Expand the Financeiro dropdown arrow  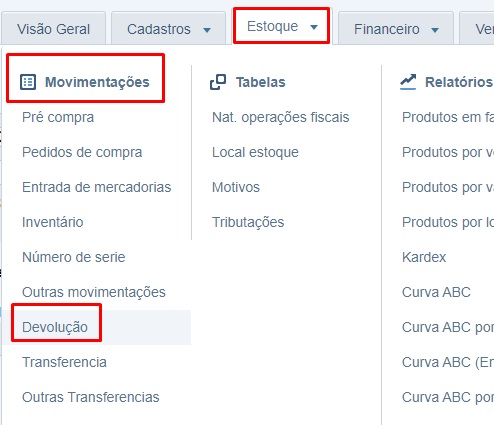point(435,30)
